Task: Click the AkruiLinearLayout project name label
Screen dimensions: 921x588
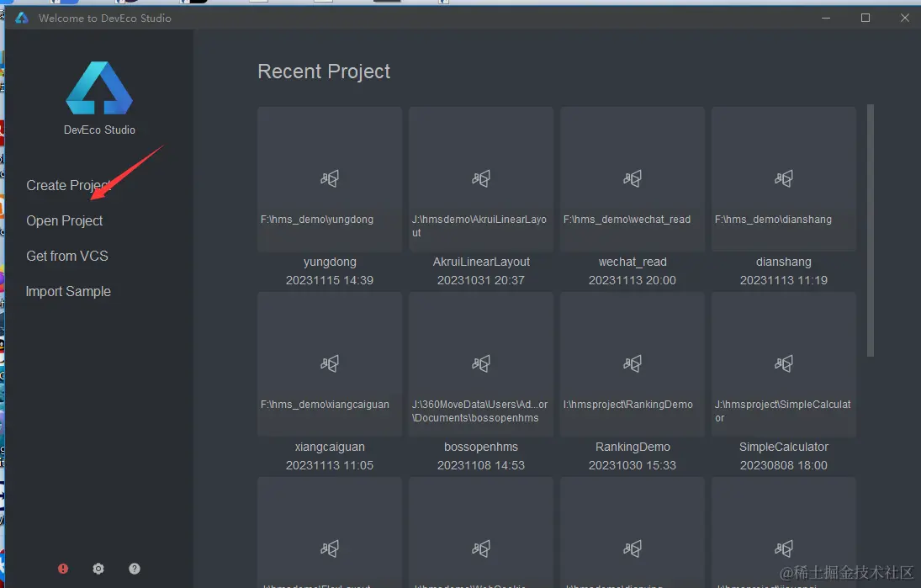Action: click(481, 262)
